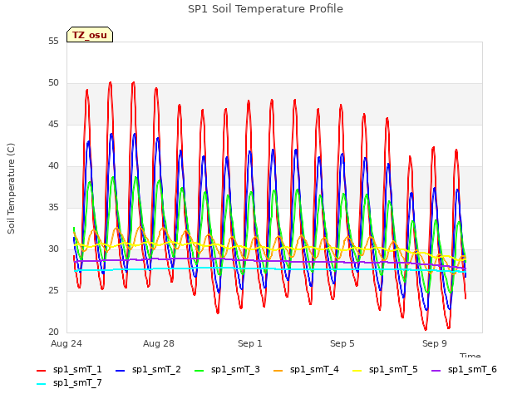Click the chart title SP1 Soil Temperature Profile

tap(265, 9)
